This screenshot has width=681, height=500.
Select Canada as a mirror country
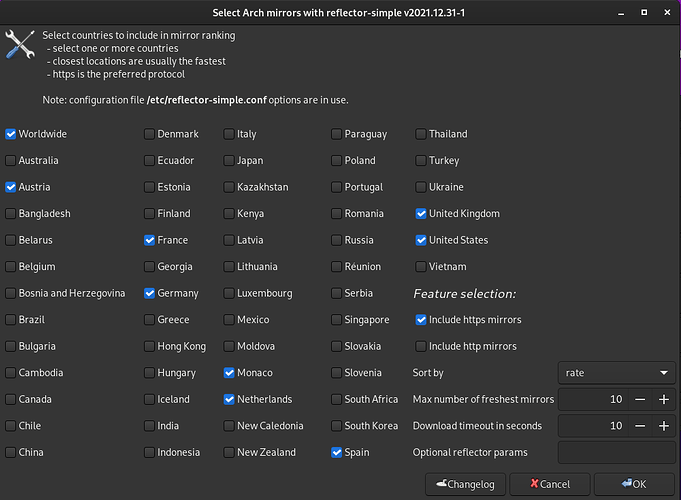tap(11, 399)
